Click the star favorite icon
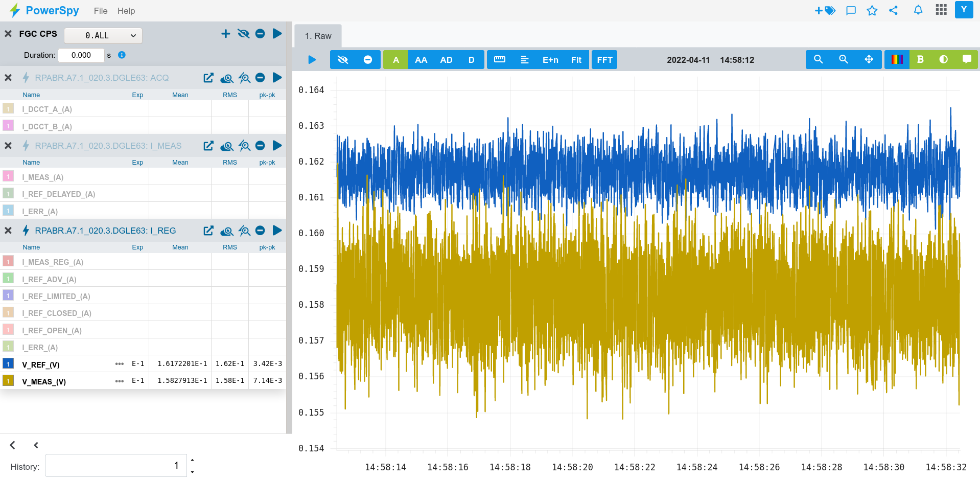The width and height of the screenshot is (980, 479). pyautogui.click(x=872, y=10)
